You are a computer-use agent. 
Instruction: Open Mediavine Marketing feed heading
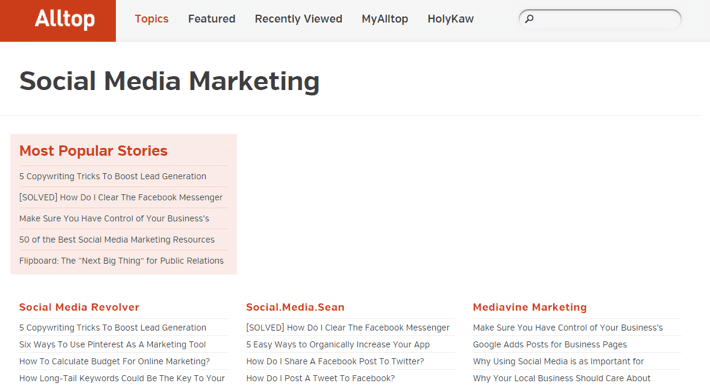pos(530,307)
